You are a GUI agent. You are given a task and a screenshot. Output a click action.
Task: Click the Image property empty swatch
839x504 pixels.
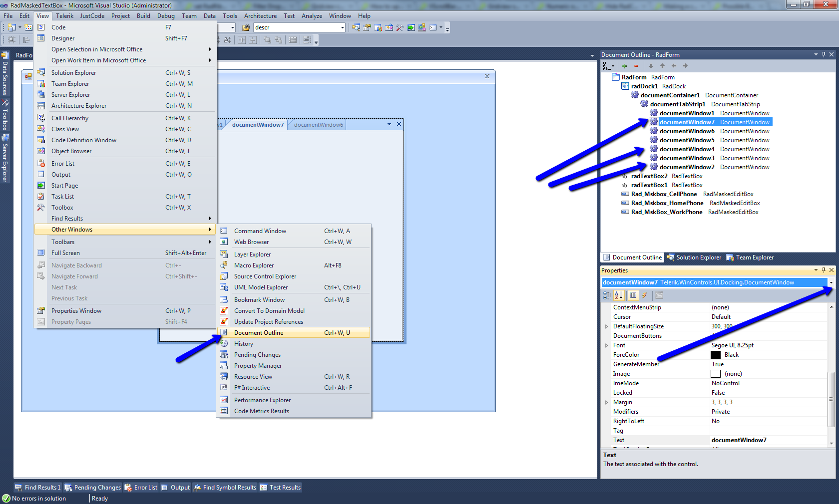click(716, 374)
